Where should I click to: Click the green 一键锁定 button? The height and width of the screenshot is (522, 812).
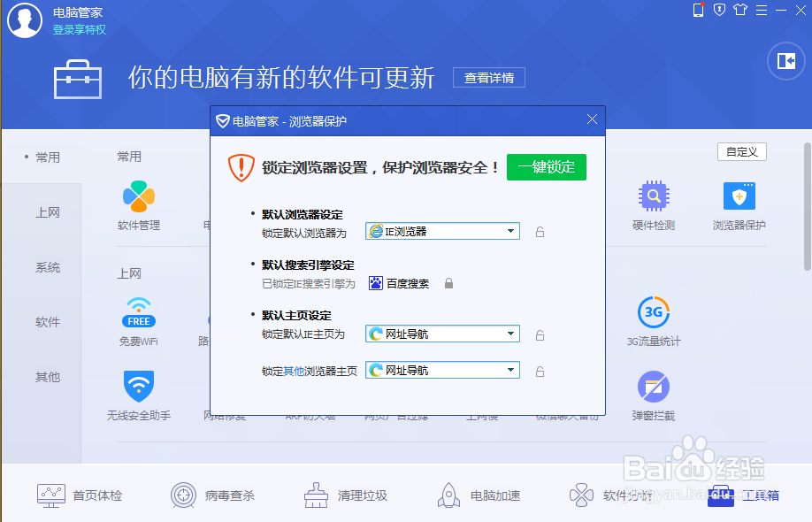pyautogui.click(x=547, y=167)
